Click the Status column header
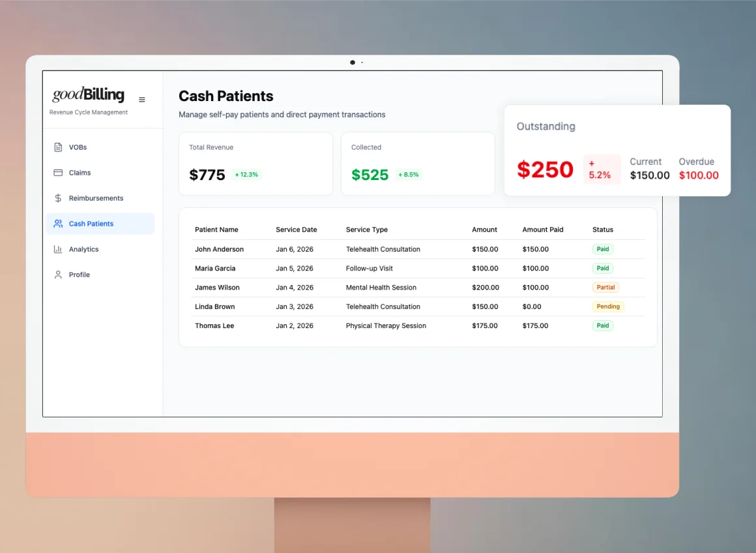Screen dimensions: 756x553 click(603, 230)
